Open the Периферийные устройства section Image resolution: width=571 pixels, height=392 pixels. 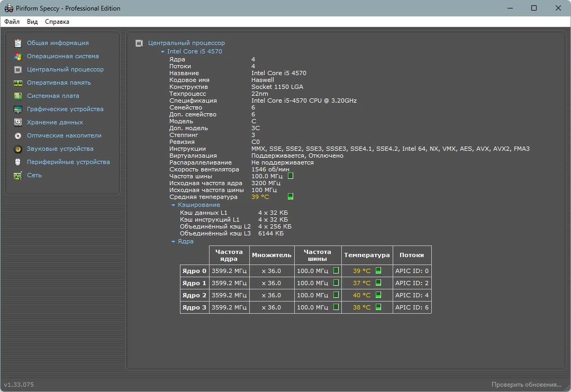(x=68, y=161)
